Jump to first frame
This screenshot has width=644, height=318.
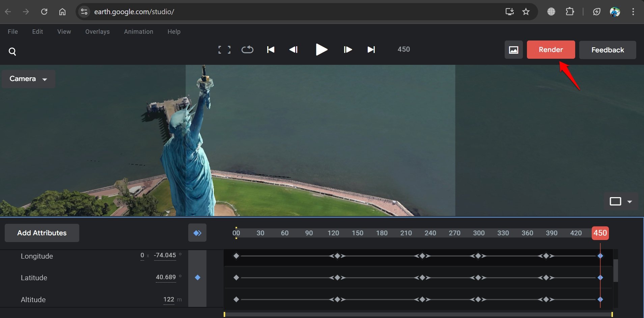[271, 50]
